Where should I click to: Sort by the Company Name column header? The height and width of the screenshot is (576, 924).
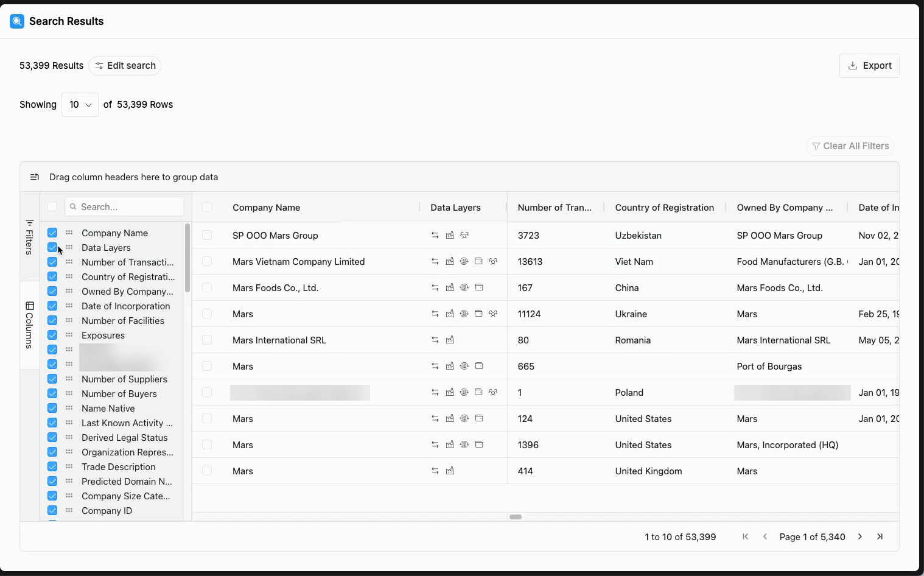tap(266, 208)
